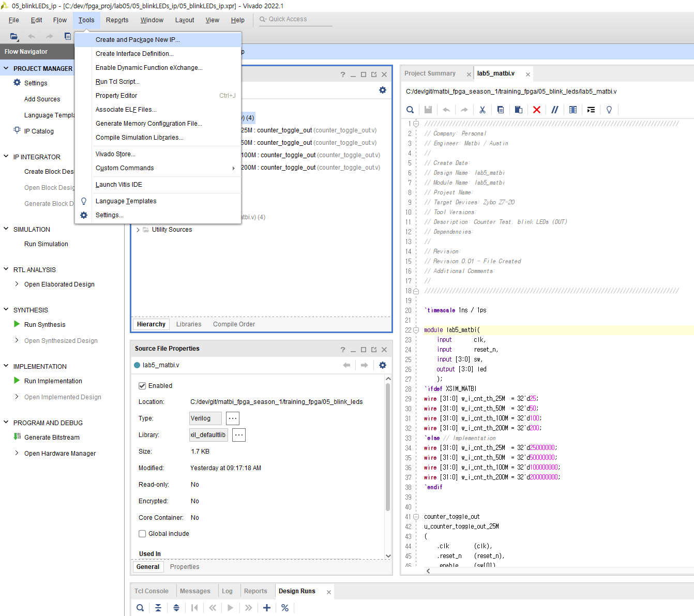Screen dimensions: 694x616
Task: Click the green Run Synthesis arrow
Action: coord(17,324)
